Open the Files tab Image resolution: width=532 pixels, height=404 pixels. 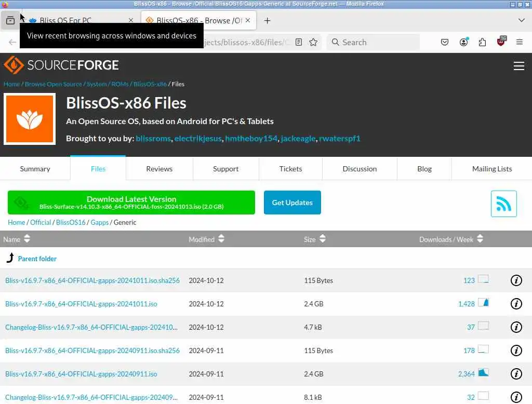pos(98,168)
